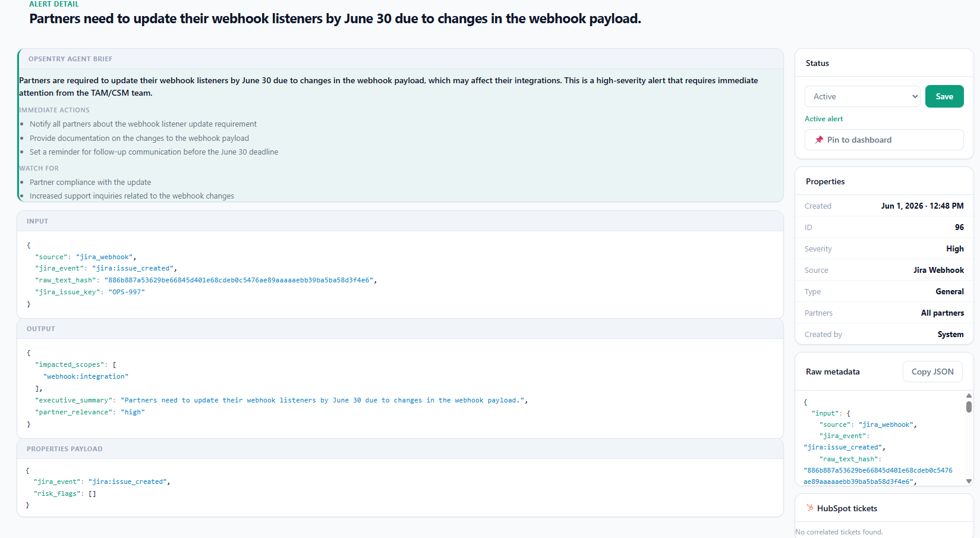The width and height of the screenshot is (980, 538).
Task: Click the jira_event value in PROPERTIES PAYLOAD
Action: [127, 482]
